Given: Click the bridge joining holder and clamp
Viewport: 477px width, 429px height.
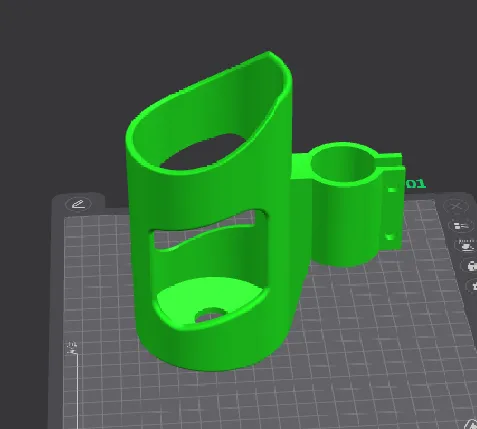Looking at the screenshot, I should [x=300, y=167].
